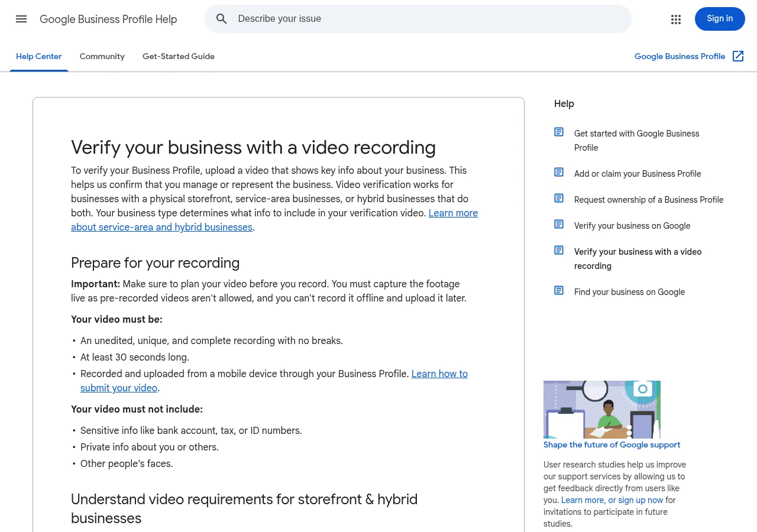Viewport: 757px width, 532px height.
Task: Click the At least 30 seconds long bullet
Action: 135,357
